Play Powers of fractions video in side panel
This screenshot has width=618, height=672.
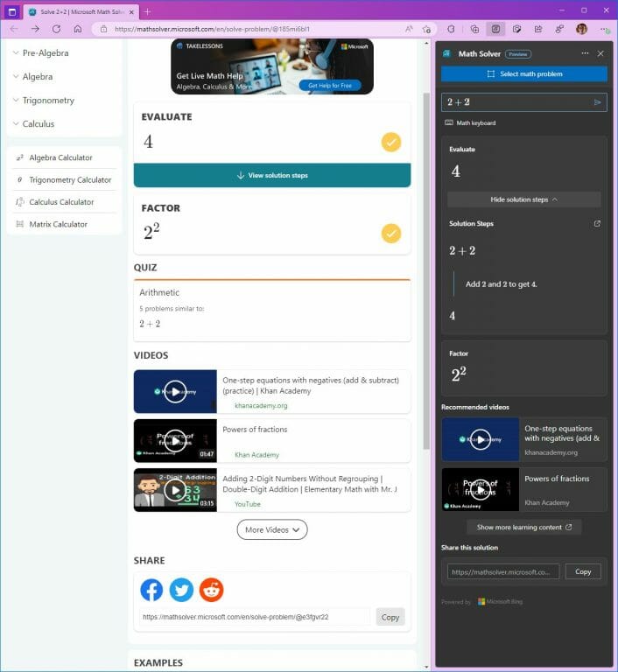point(481,489)
